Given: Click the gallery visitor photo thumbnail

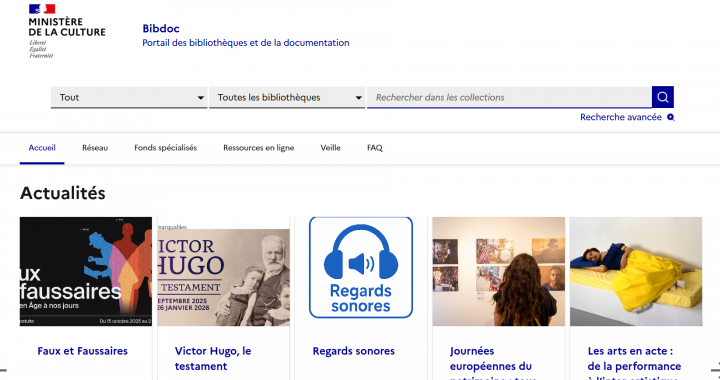Looking at the screenshot, I should click(499, 271).
